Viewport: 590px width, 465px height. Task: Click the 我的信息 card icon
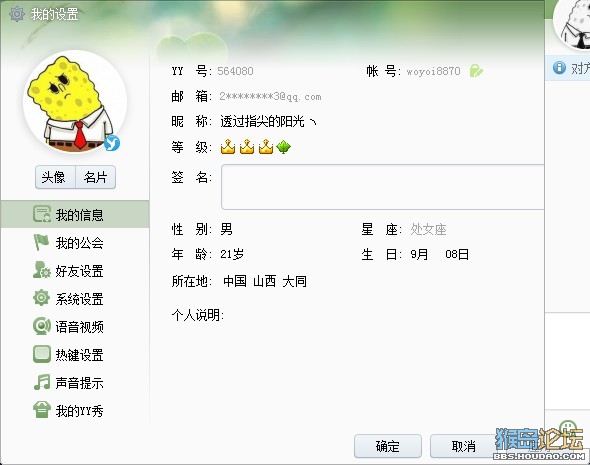click(41, 214)
